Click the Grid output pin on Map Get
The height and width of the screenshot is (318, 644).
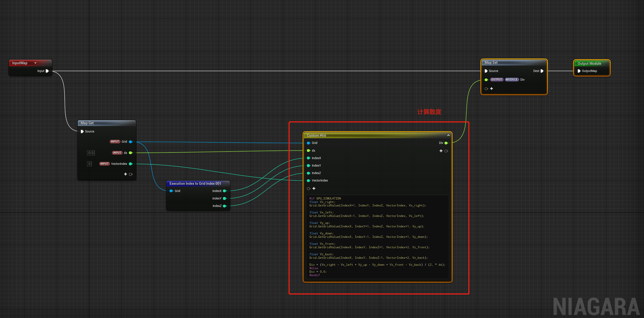[x=130, y=142]
